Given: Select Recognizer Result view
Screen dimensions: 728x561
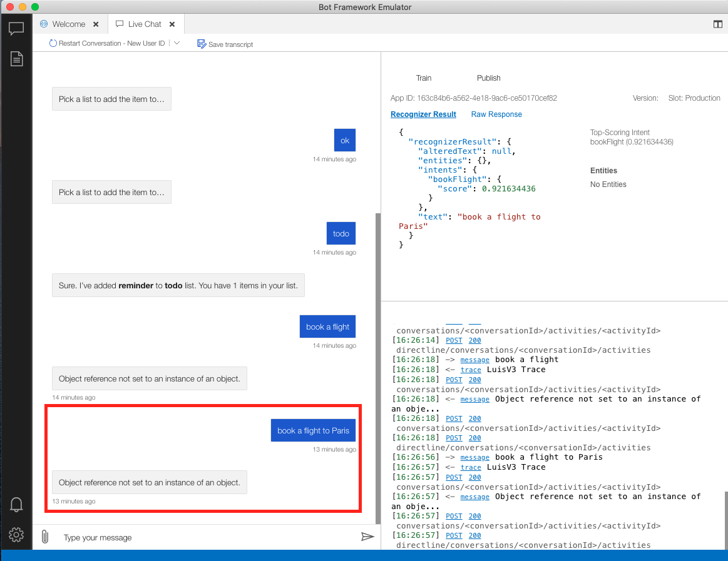Looking at the screenshot, I should 423,114.
